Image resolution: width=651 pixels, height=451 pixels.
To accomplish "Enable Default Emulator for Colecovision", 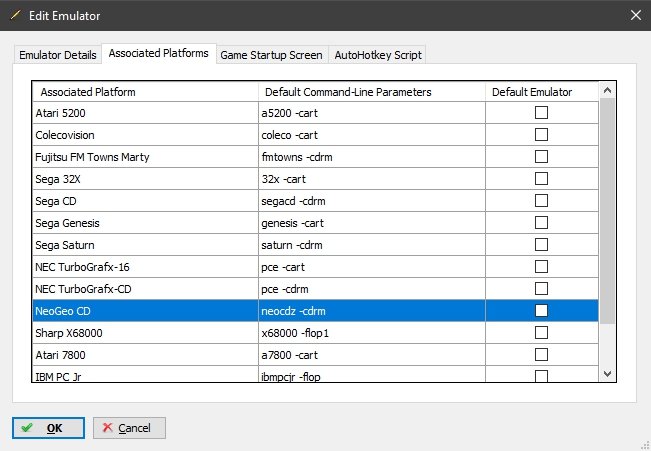I will [x=541, y=135].
